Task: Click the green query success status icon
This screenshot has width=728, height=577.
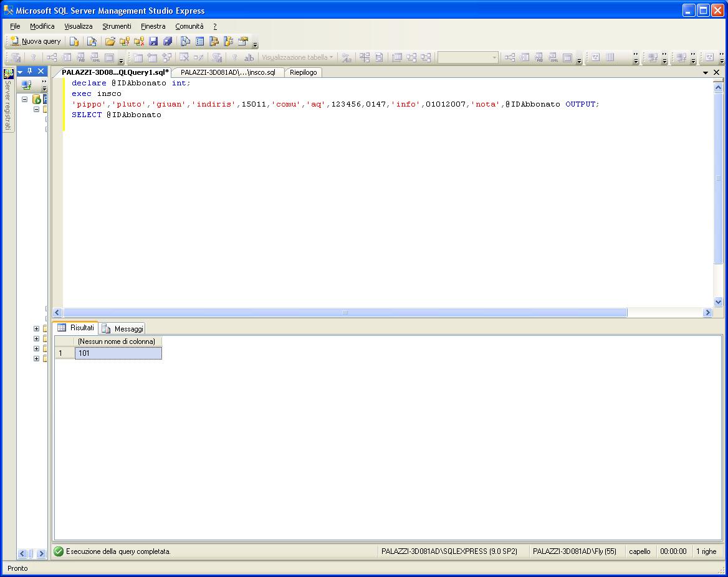Action: [x=59, y=551]
